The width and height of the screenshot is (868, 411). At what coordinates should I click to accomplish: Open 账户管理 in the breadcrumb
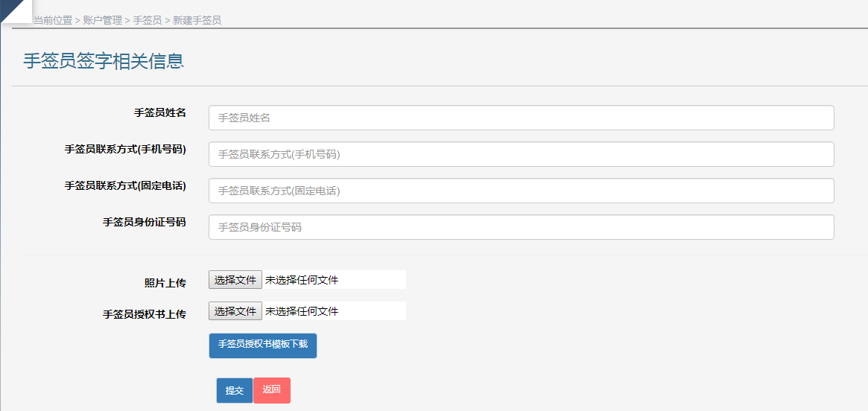102,20
